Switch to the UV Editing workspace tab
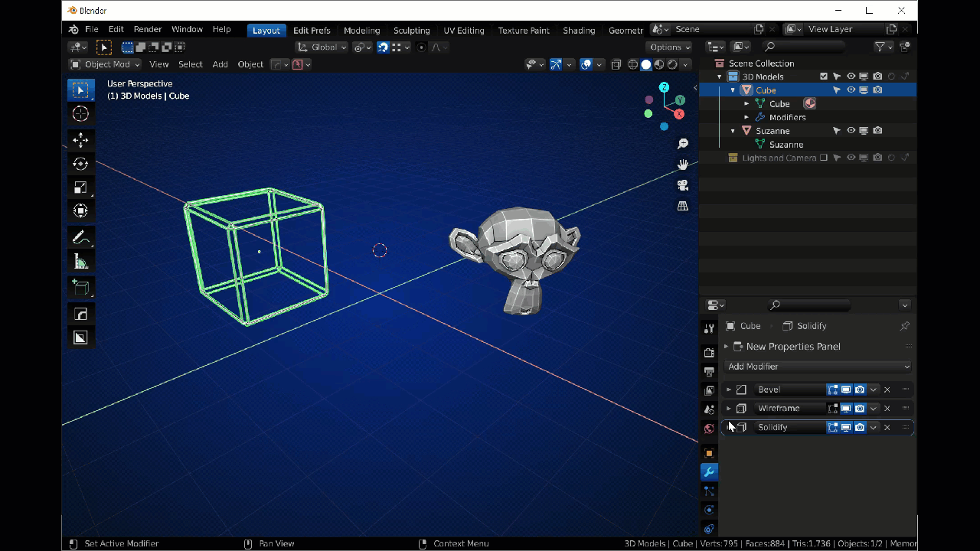The width and height of the screenshot is (980, 551). click(x=464, y=31)
